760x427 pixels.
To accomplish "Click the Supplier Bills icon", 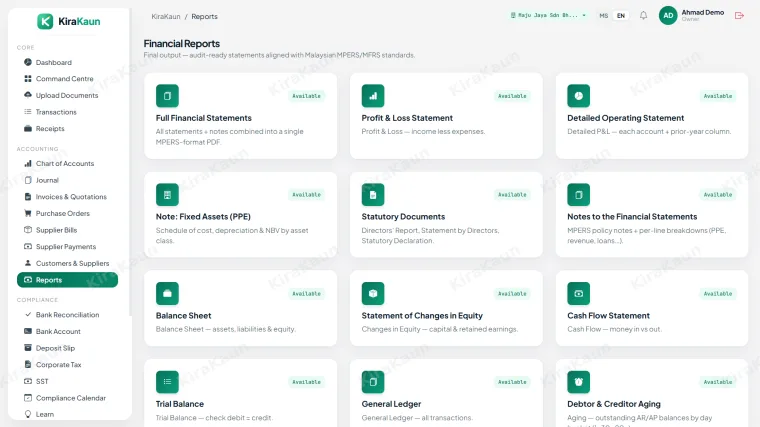I will pyautogui.click(x=28, y=230).
